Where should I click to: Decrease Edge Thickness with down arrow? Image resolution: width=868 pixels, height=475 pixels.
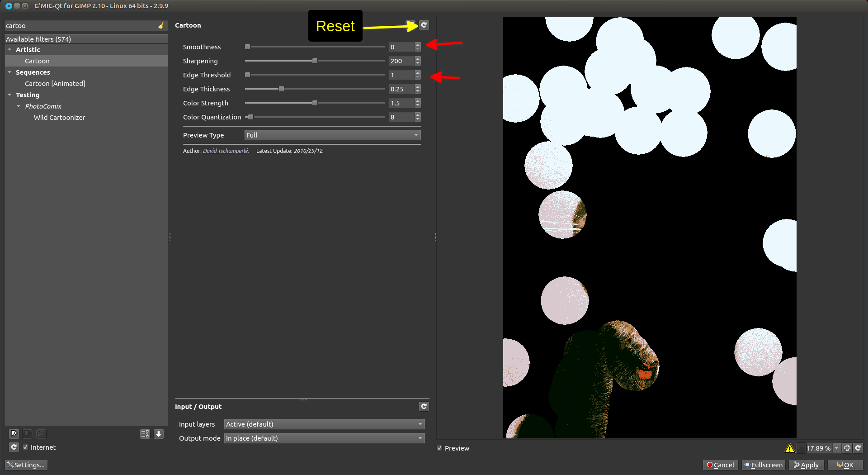(x=418, y=91)
